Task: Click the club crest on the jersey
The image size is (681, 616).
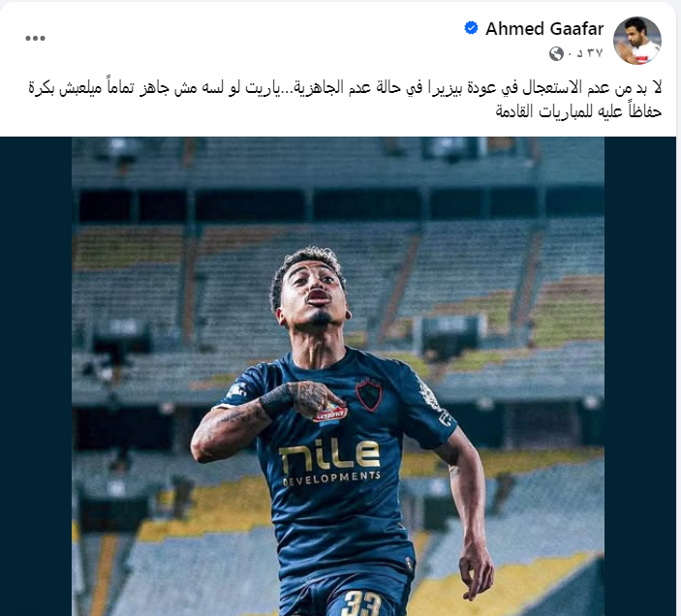Action: click(x=369, y=394)
